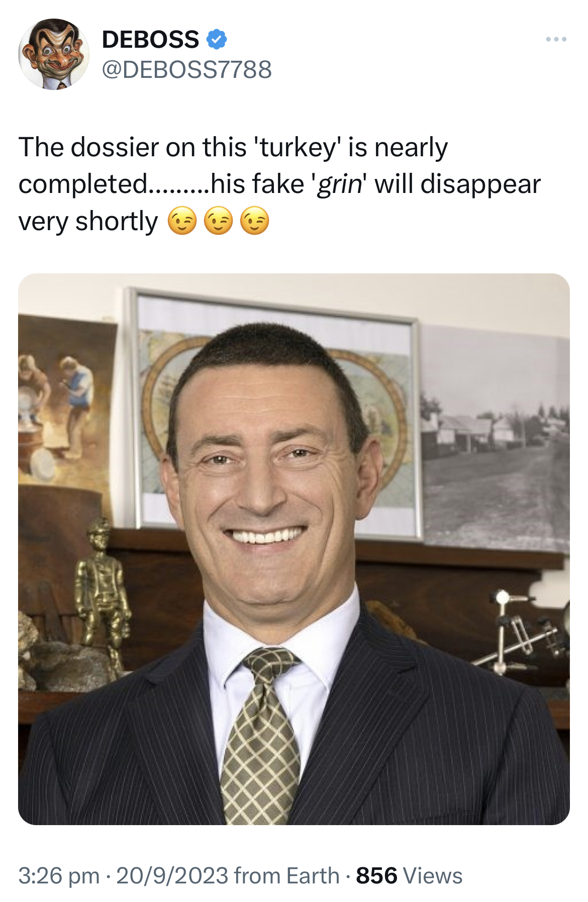Open the DEBOSS caricature profile avatar
This screenshot has width=588, height=902.
54,54
